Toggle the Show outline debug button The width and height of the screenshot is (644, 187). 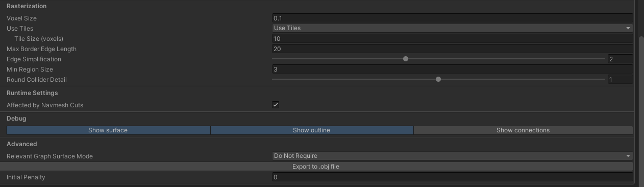(311, 130)
